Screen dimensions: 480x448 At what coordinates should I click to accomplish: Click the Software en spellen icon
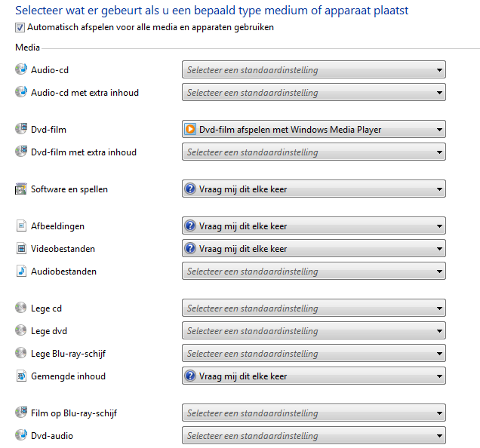tap(21, 189)
